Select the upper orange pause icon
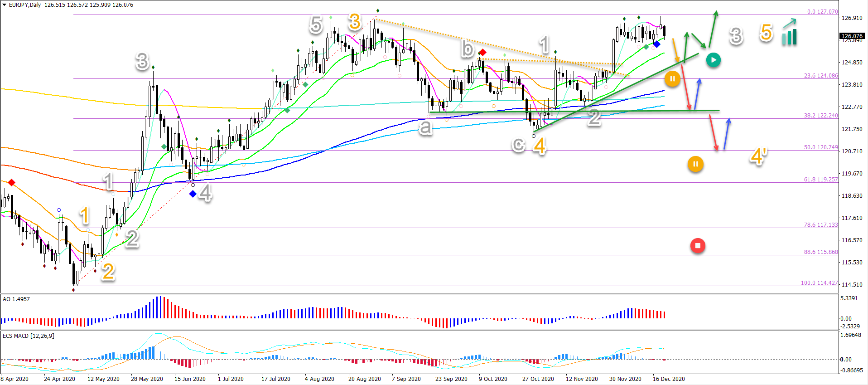Screen dimensions: 868x385 [x=672, y=79]
